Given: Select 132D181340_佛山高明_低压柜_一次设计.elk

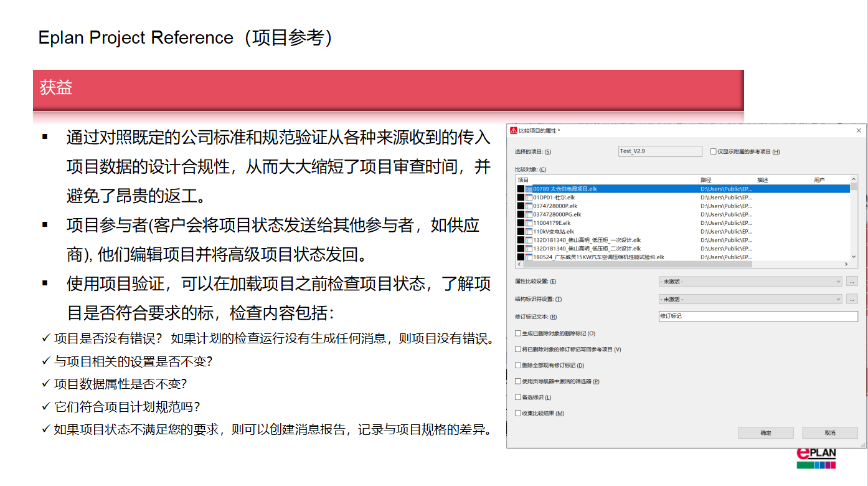Looking at the screenshot, I should pos(683,240).
